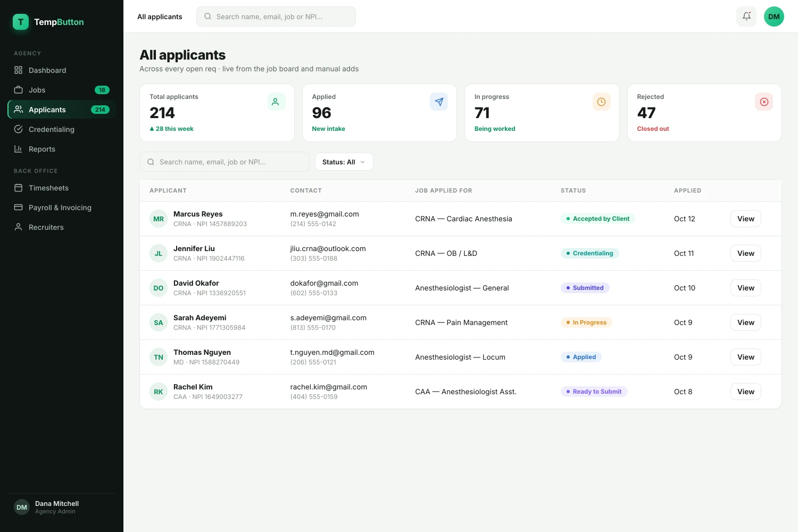
Task: Click the TempButton logo icon
Action: [21, 22]
